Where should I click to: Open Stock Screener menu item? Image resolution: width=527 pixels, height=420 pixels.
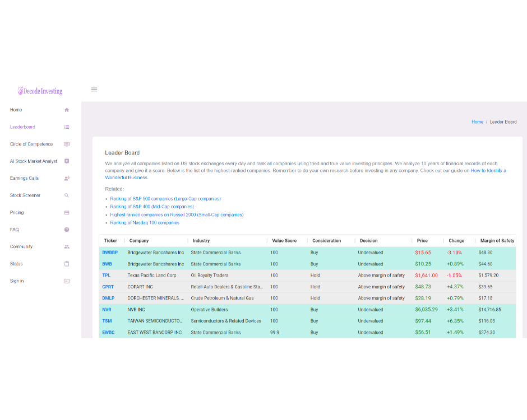(x=25, y=195)
